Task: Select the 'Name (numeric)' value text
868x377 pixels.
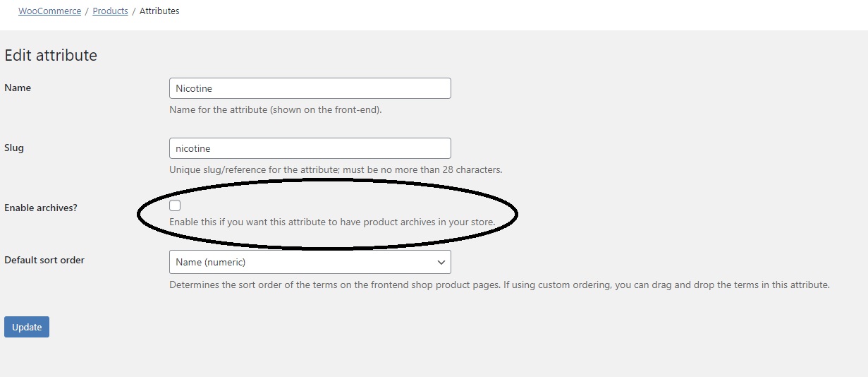Action: (x=210, y=262)
